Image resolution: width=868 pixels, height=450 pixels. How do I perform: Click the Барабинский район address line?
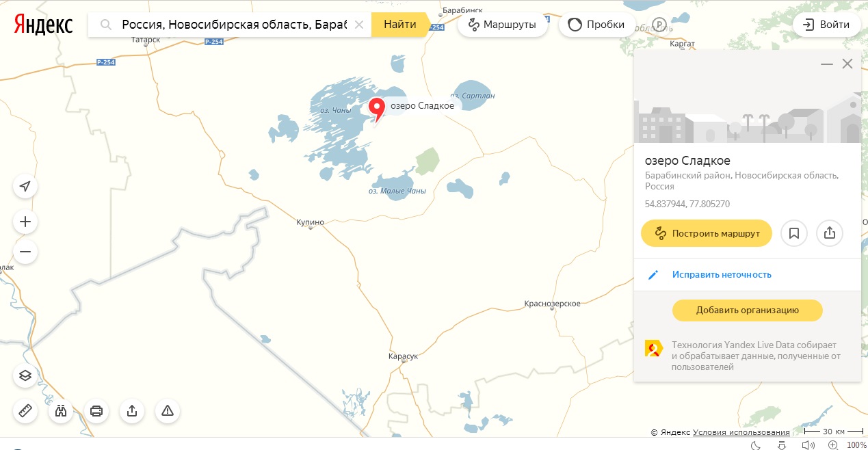pos(741,181)
